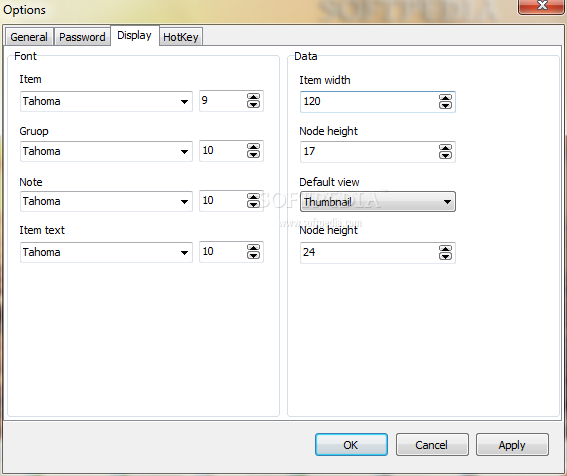This screenshot has height=476, width=567.
Task: Increase Item text font size spinner
Action: coord(253,247)
